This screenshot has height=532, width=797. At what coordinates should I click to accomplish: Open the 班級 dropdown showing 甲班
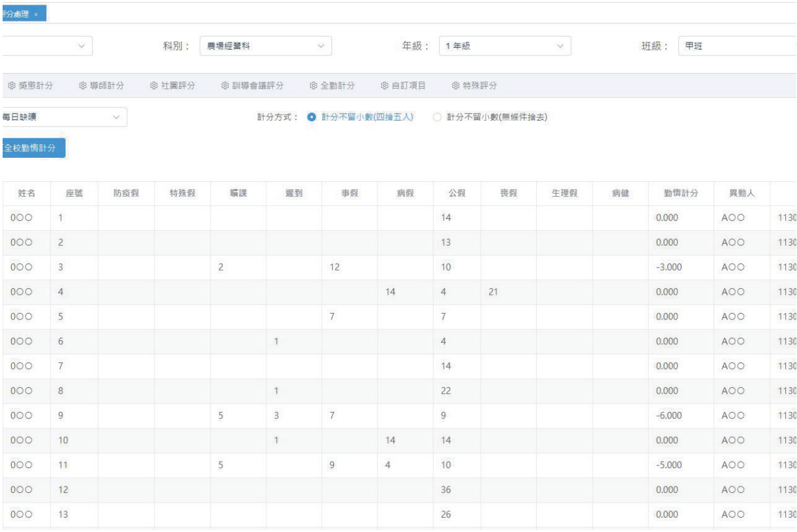click(738, 45)
